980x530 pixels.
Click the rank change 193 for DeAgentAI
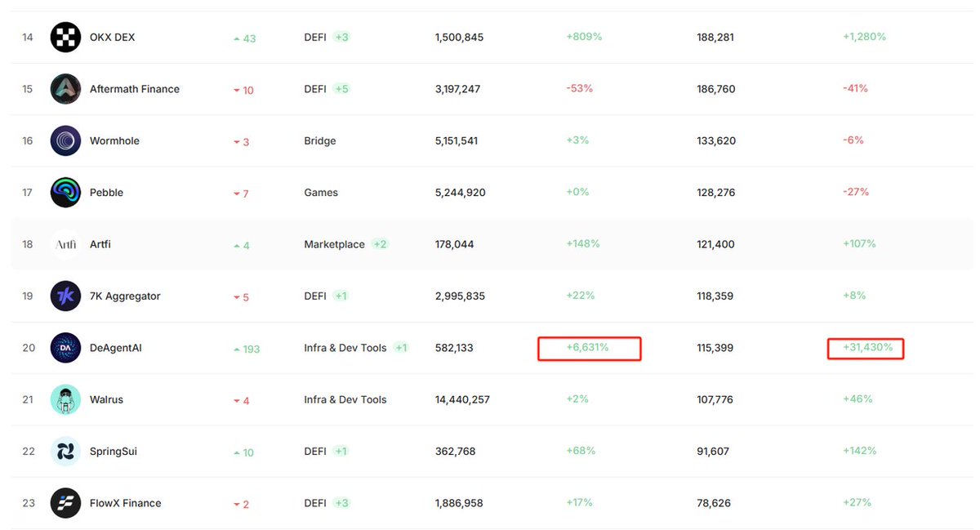click(247, 349)
